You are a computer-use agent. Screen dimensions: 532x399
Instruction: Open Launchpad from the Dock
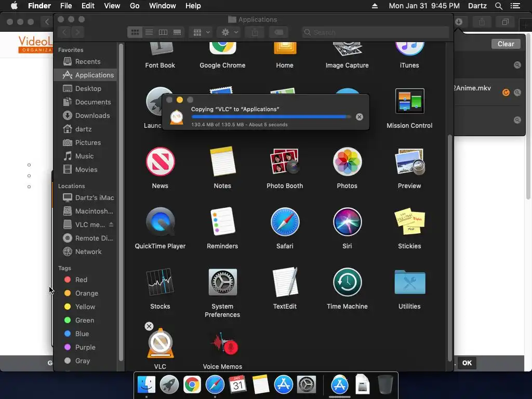point(169,385)
